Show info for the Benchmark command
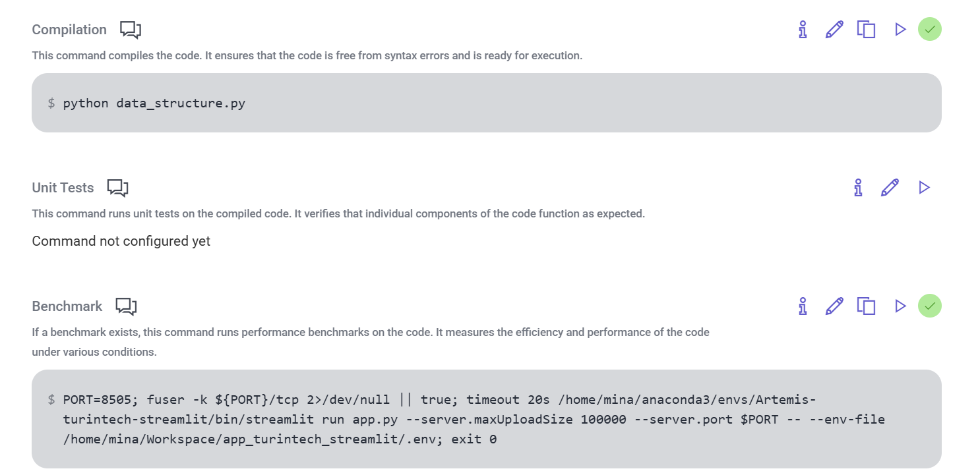Screen dimensions: 980x475 tap(803, 306)
